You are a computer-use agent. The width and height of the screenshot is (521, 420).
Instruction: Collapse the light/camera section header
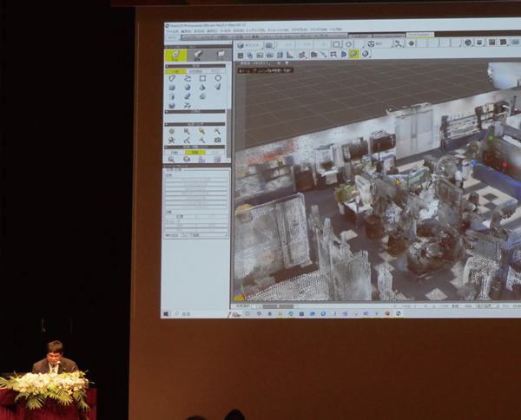click(195, 124)
